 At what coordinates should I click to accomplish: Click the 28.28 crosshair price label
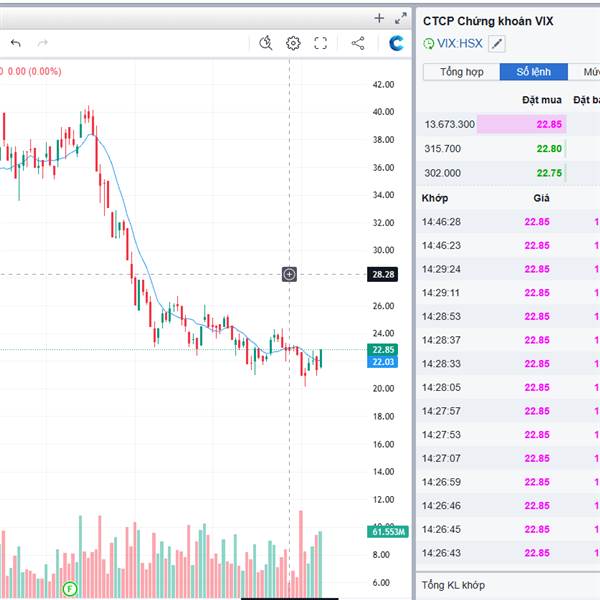(383, 274)
